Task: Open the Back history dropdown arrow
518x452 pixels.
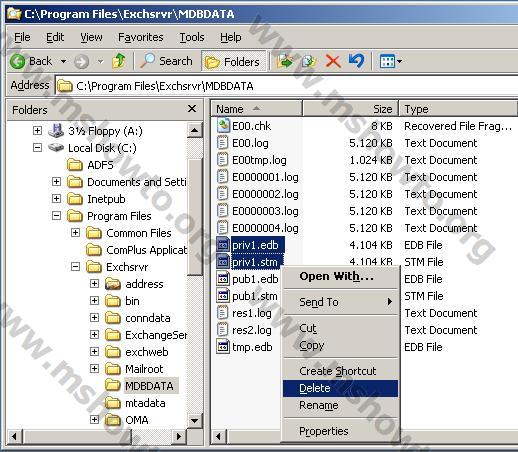Action: click(63, 61)
